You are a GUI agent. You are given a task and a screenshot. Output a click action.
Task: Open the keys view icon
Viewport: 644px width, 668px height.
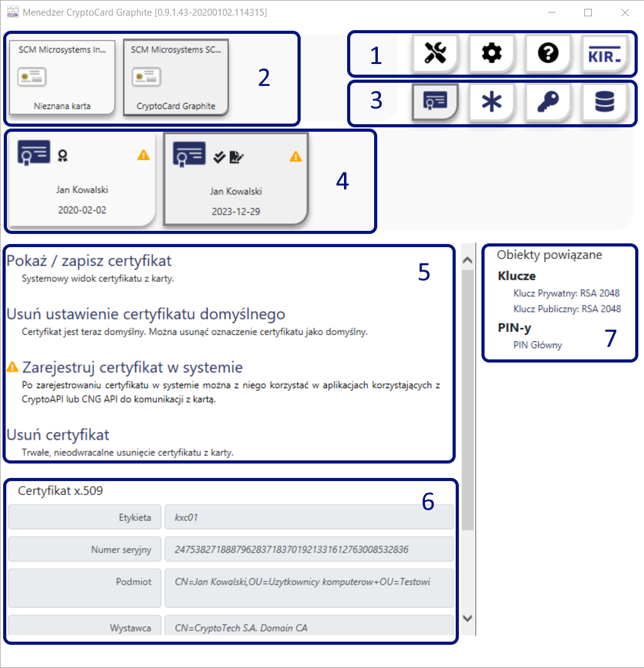pyautogui.click(x=547, y=102)
